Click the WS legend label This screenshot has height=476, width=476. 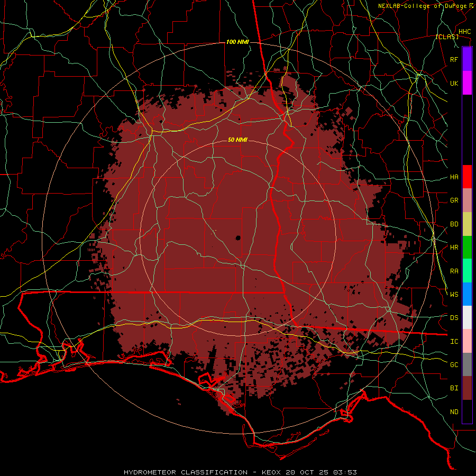pyautogui.click(x=454, y=295)
